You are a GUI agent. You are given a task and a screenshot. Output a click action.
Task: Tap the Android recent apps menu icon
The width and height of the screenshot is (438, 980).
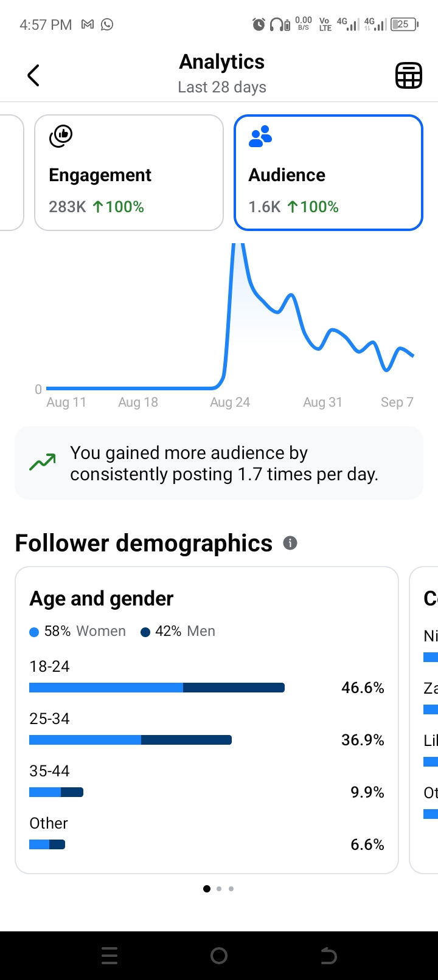(109, 956)
